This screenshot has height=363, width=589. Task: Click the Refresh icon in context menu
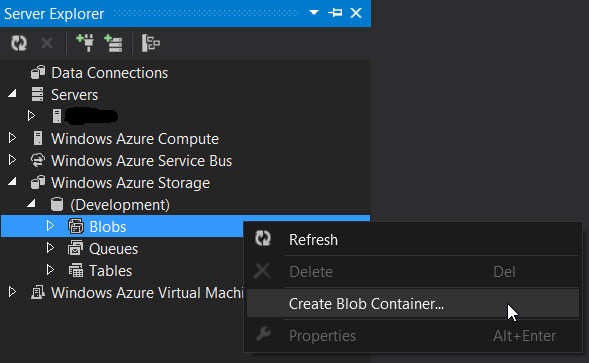click(x=263, y=238)
